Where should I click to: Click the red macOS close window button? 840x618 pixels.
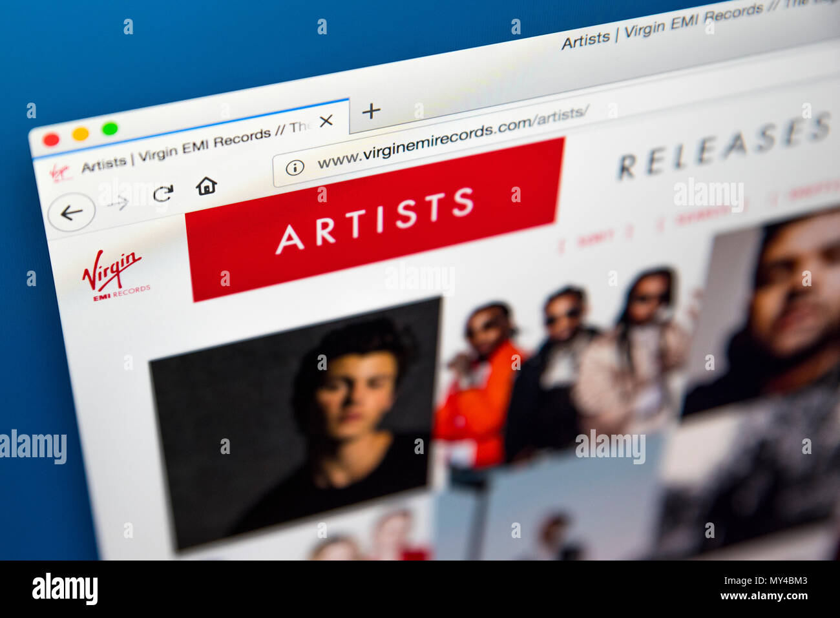coord(51,139)
